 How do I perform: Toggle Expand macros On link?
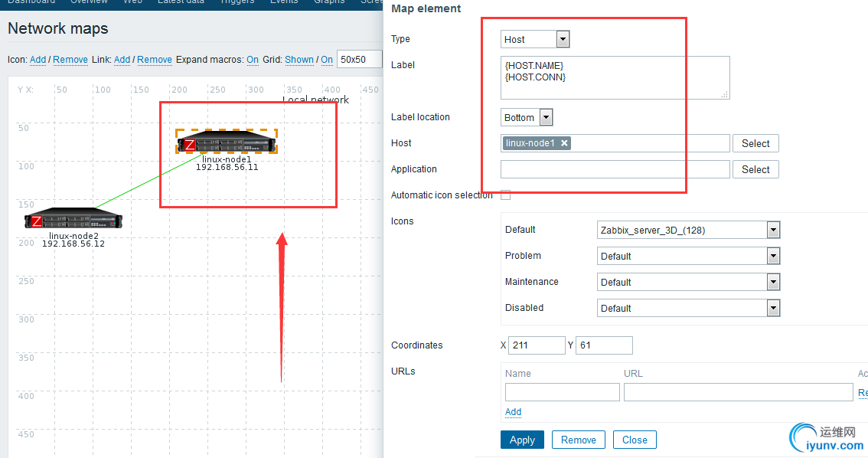(253, 59)
